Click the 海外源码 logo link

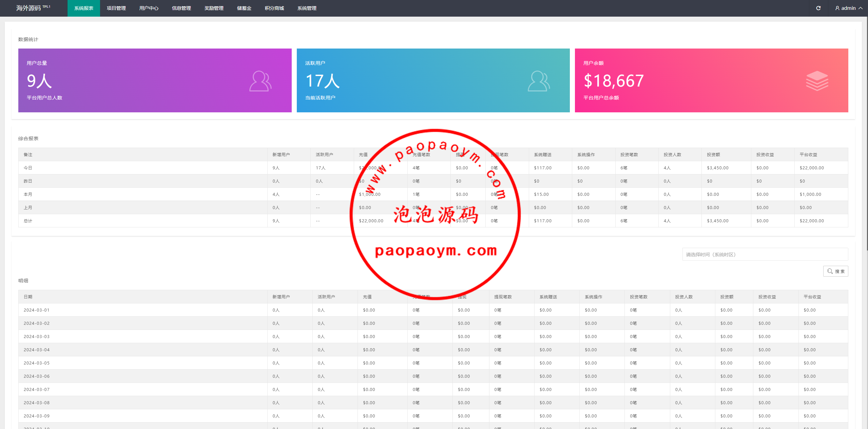[x=33, y=8]
